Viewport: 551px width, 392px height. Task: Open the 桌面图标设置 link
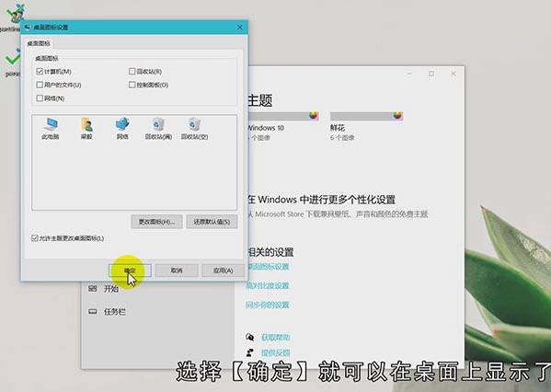268,267
